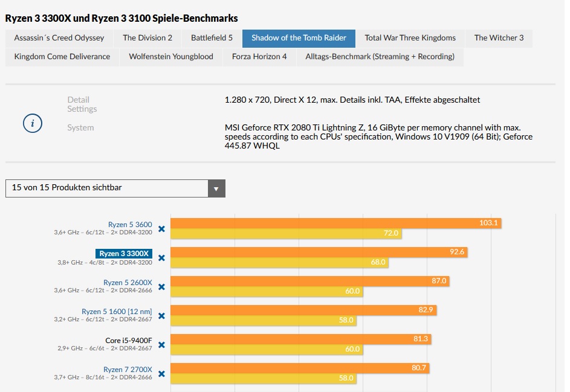Image resolution: width=570 pixels, height=392 pixels.
Task: Click the 3,8+ GHz – 4c/8t spec line
Action: (x=105, y=263)
